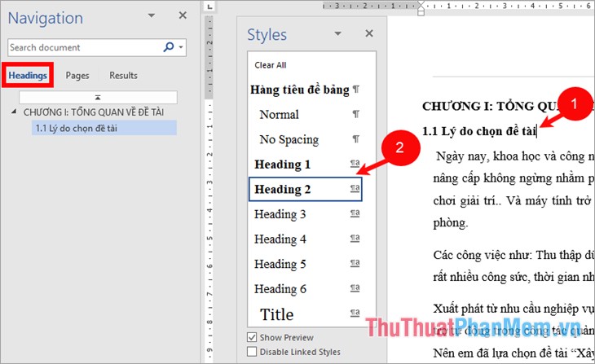Click the horizontal ruler
This screenshot has width=595, height=364.
point(458,6)
